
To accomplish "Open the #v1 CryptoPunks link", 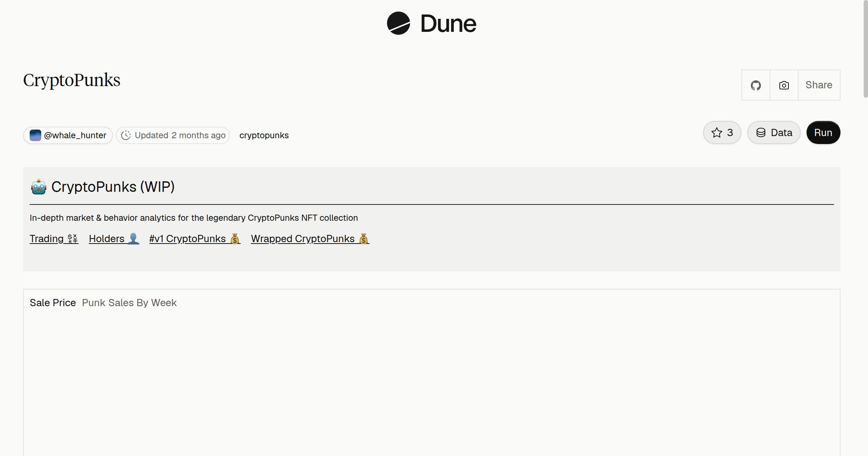I will [x=195, y=239].
